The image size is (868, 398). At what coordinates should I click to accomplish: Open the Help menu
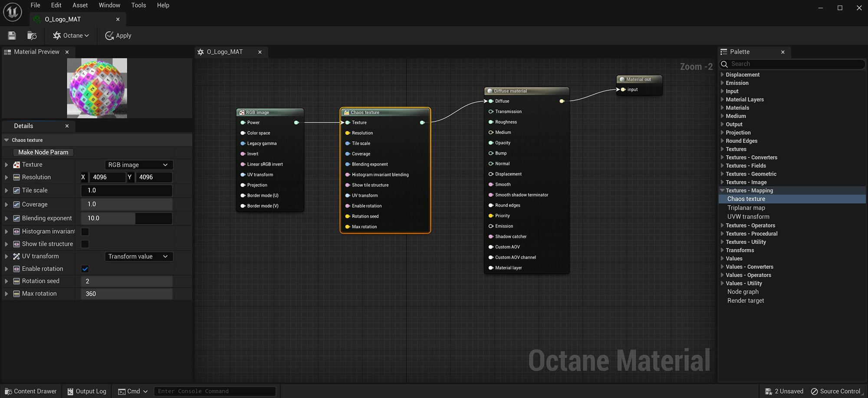coord(163,5)
